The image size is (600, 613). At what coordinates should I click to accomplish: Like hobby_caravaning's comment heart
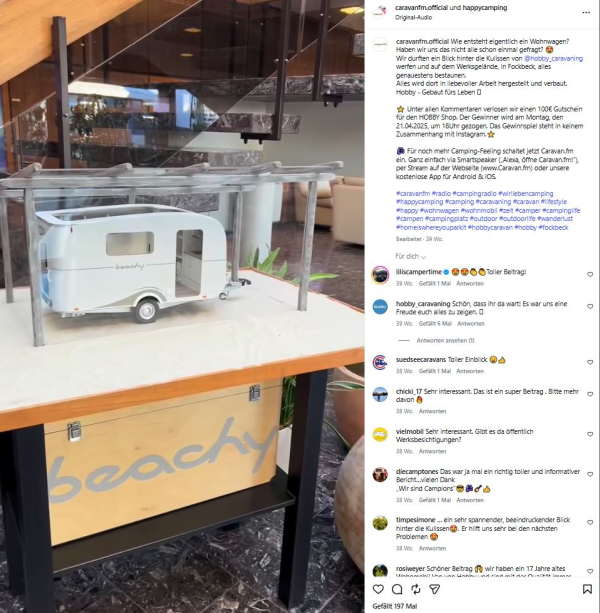point(590,307)
